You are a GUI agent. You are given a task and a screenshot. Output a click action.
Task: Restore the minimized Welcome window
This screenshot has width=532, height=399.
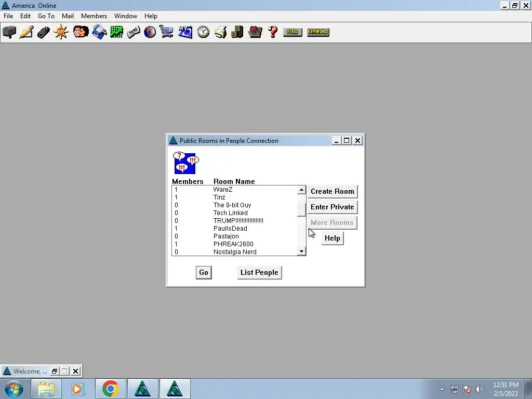pos(54,371)
